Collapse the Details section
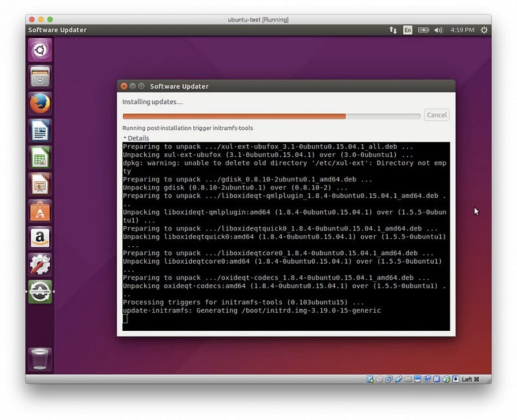 point(136,138)
